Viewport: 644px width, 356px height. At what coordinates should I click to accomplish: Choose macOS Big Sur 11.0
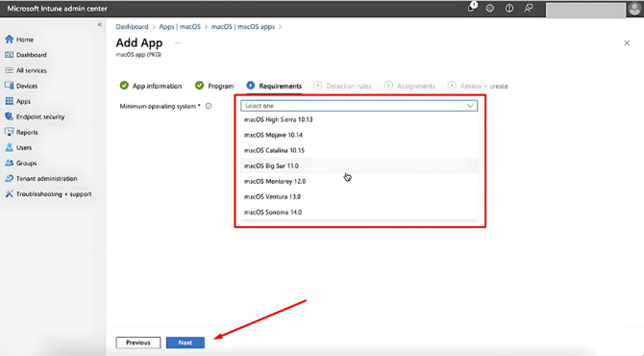[359, 165]
